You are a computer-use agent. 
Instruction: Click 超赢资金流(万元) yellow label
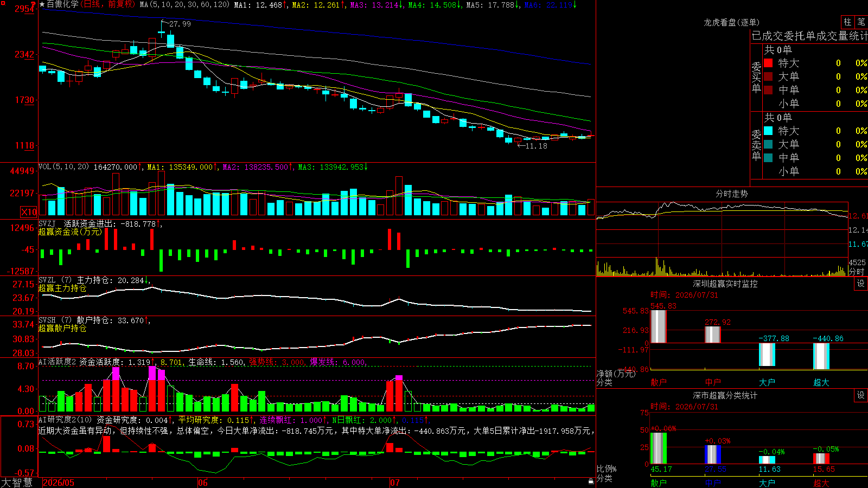[70, 232]
